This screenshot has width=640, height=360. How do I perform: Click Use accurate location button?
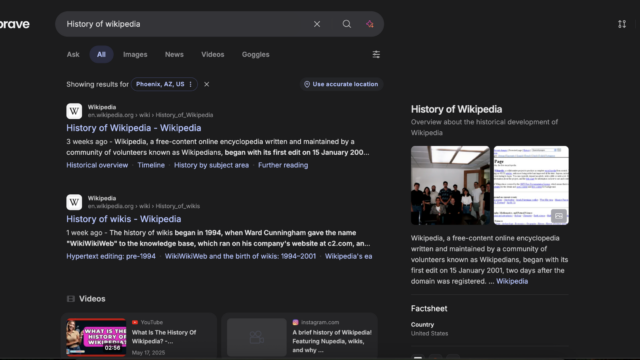point(341,84)
